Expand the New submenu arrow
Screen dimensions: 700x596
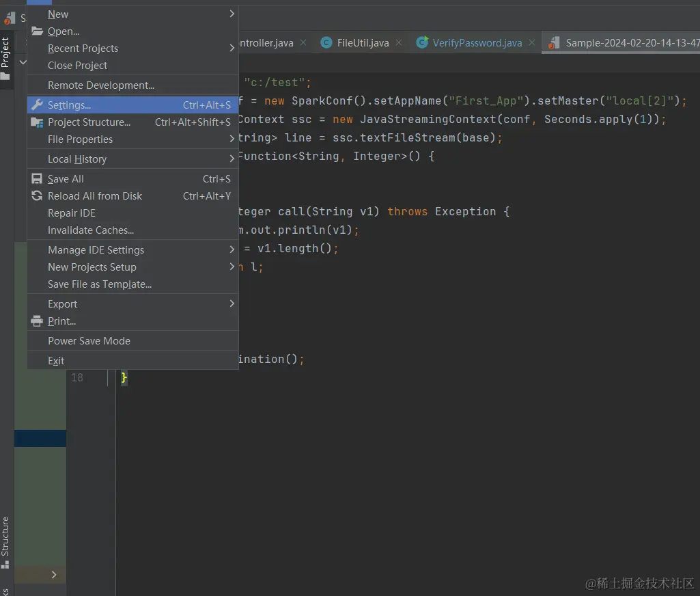pos(232,14)
